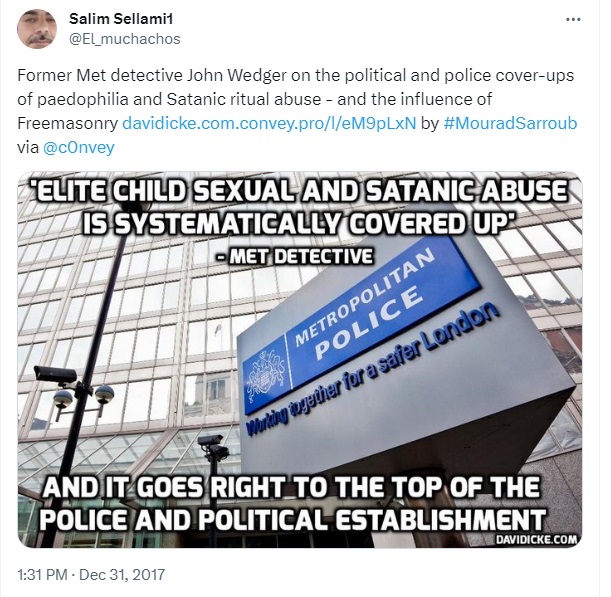Select the #MouradSarroub hashtag
The image size is (611, 597).
click(x=510, y=123)
